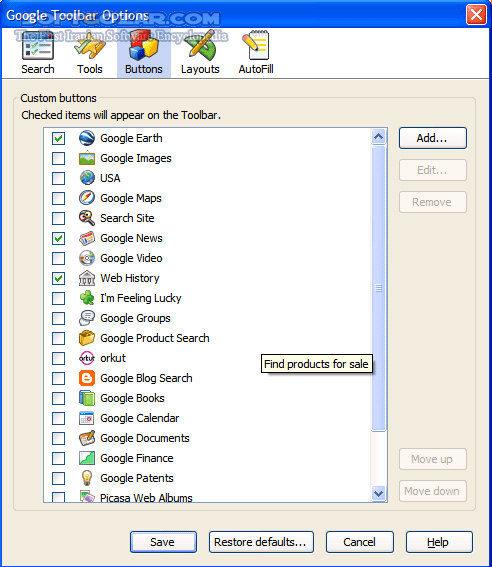This screenshot has width=492, height=567.
Task: Tick the Google Patents checkbox
Action: click(59, 478)
